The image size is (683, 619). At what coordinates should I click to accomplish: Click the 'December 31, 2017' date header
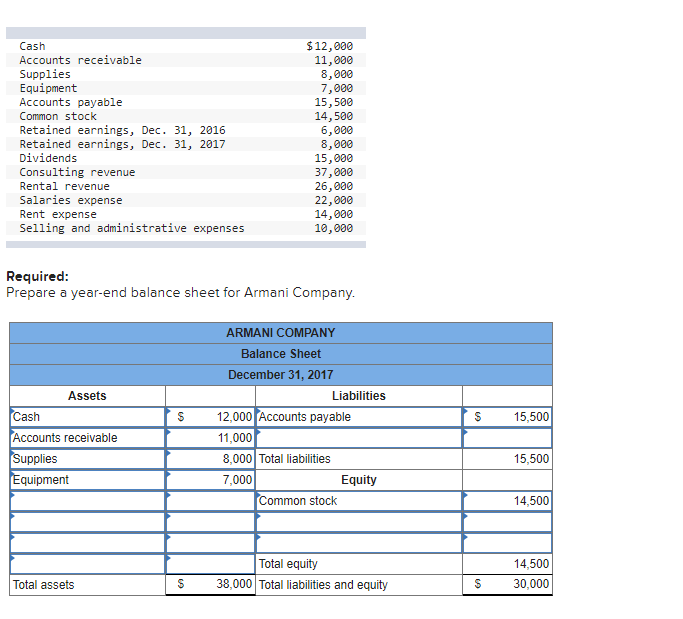(281, 375)
